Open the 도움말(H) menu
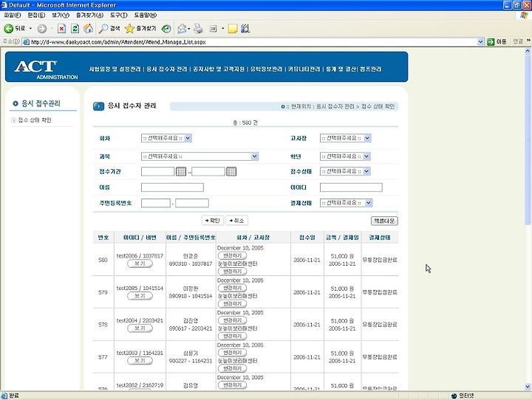The image size is (532, 400). (146, 15)
